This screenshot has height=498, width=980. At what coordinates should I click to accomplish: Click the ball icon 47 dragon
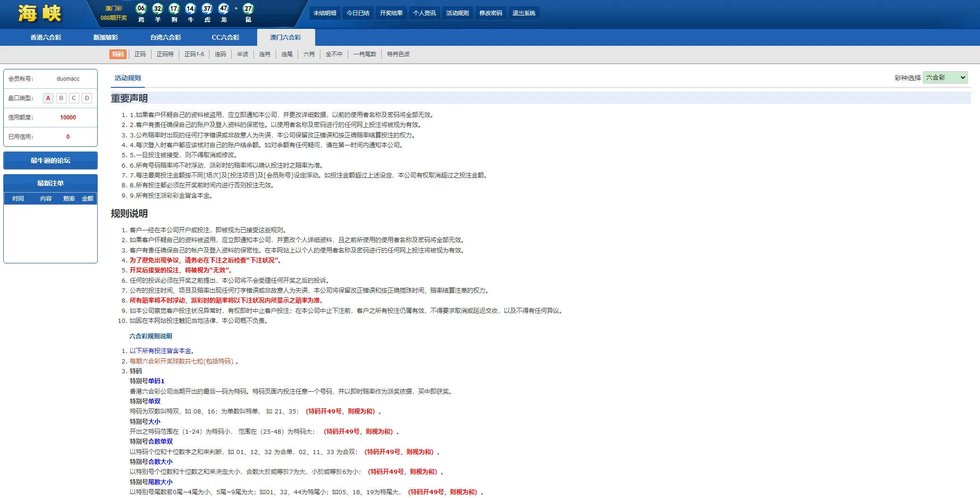tap(224, 8)
